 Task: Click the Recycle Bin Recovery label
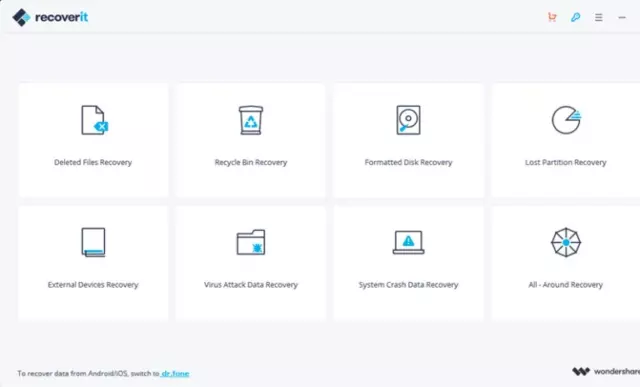pos(251,162)
